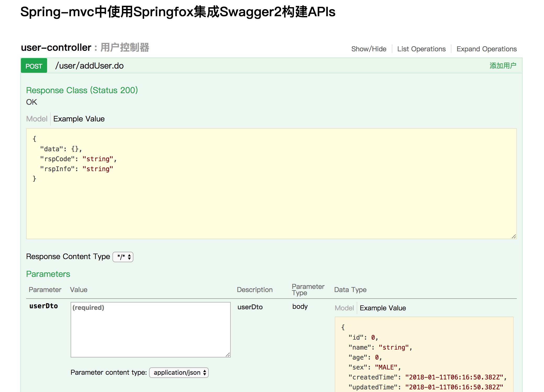
Task: Click the OK response status text
Action: point(32,102)
